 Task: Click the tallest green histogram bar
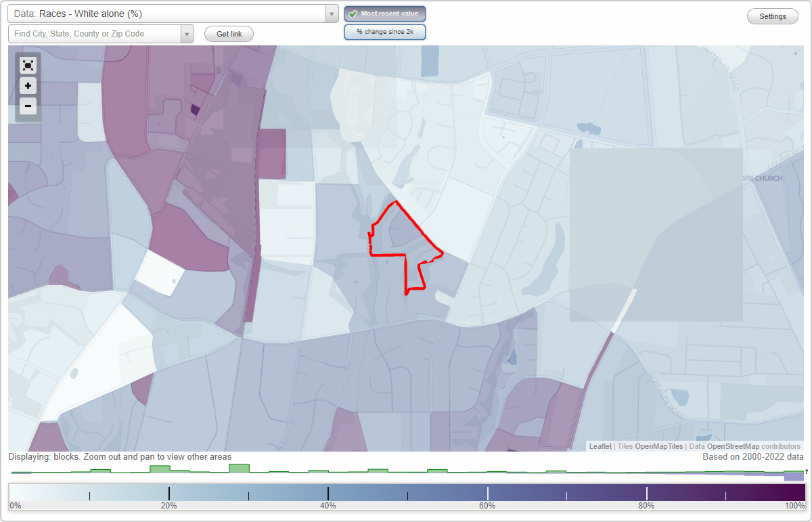click(240, 468)
